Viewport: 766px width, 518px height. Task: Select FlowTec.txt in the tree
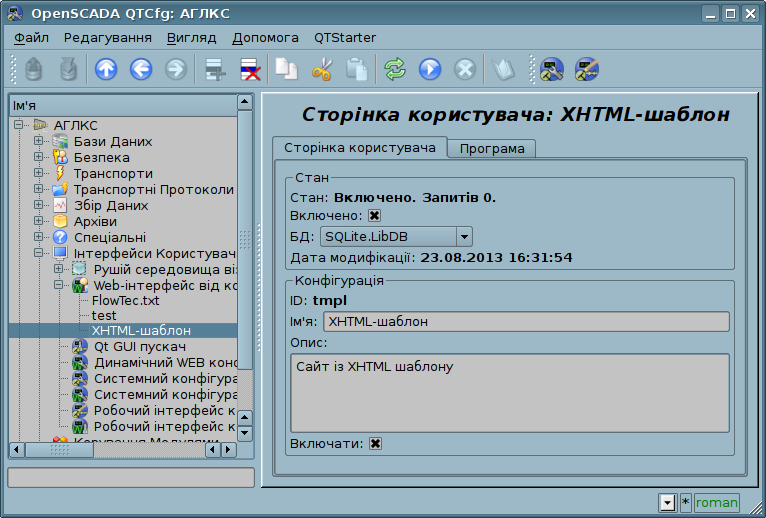pos(125,300)
